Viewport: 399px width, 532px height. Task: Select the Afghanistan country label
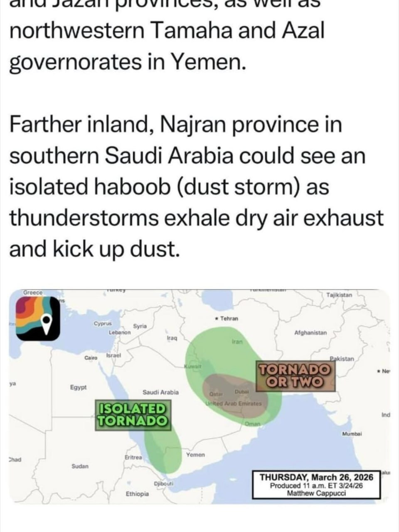[x=310, y=332]
